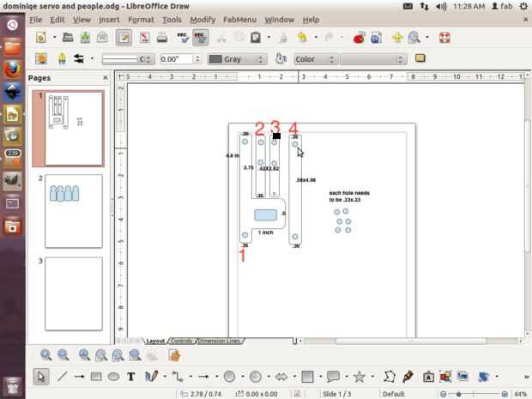Undo the last action
Image resolution: width=532 pixels, height=399 pixels.
click(x=302, y=37)
